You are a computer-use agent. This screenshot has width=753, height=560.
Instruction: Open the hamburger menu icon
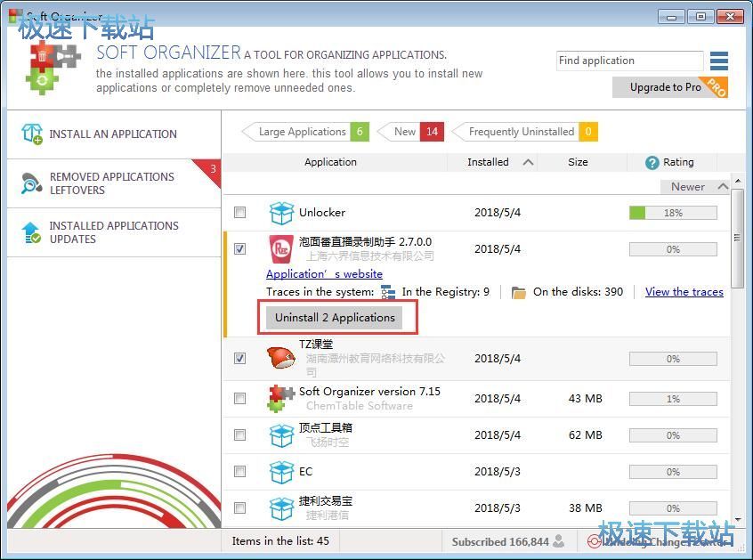(719, 61)
